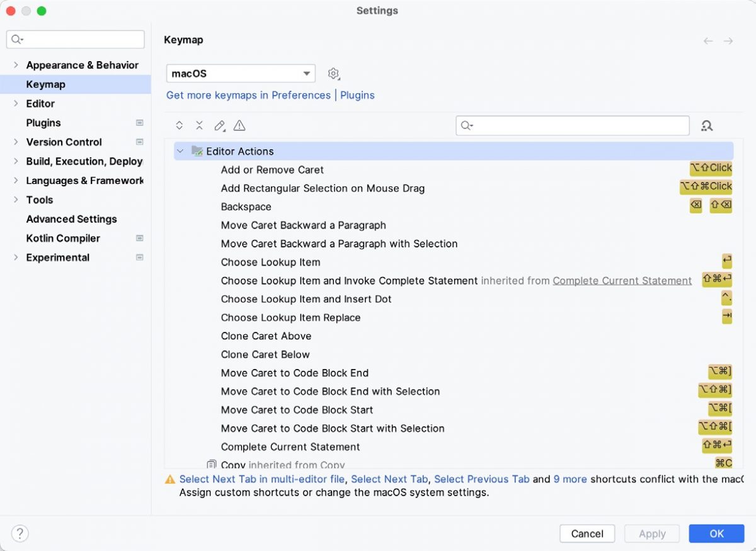Collapse the Editor Actions group
Image resolution: width=756 pixels, height=551 pixels.
coord(181,151)
